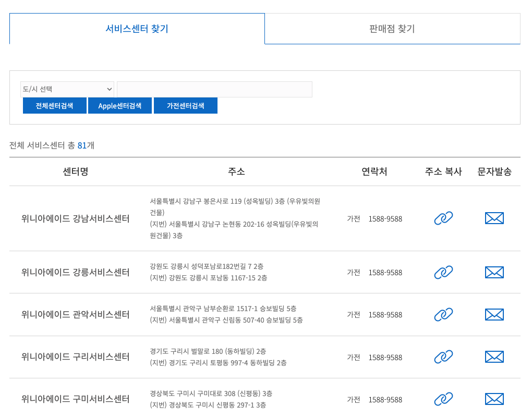Image resolution: width=532 pixels, height=418 pixels.
Task: Click 가전 label in 강남서비스센터 row
Action: click(354, 219)
